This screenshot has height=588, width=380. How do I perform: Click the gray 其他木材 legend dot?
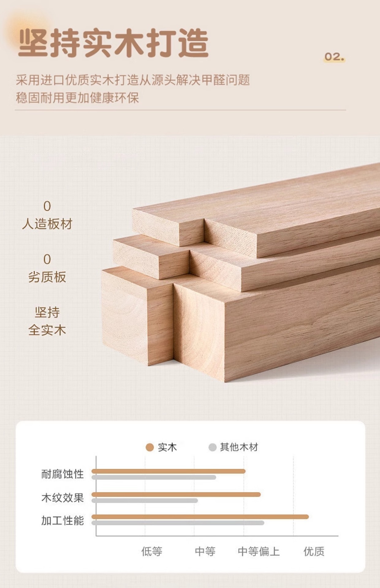(x=212, y=447)
